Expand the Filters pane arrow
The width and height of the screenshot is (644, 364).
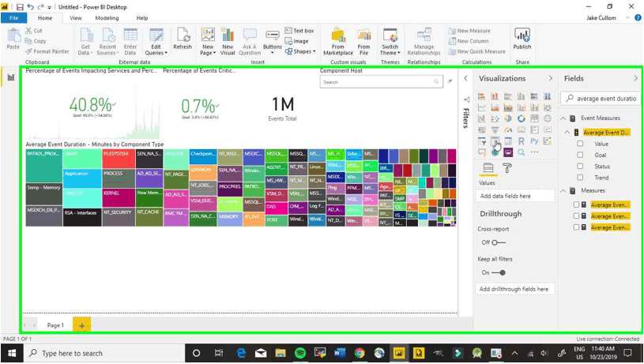[x=465, y=78]
